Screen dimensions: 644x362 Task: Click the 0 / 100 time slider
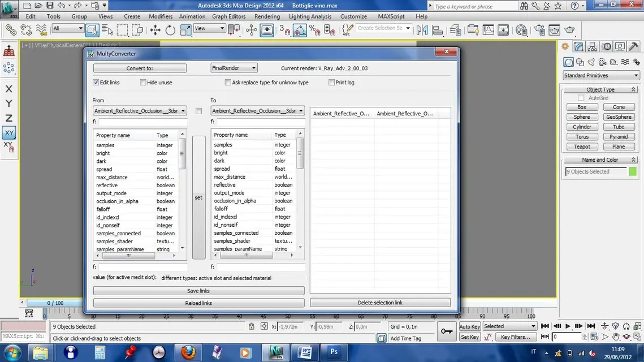point(55,303)
